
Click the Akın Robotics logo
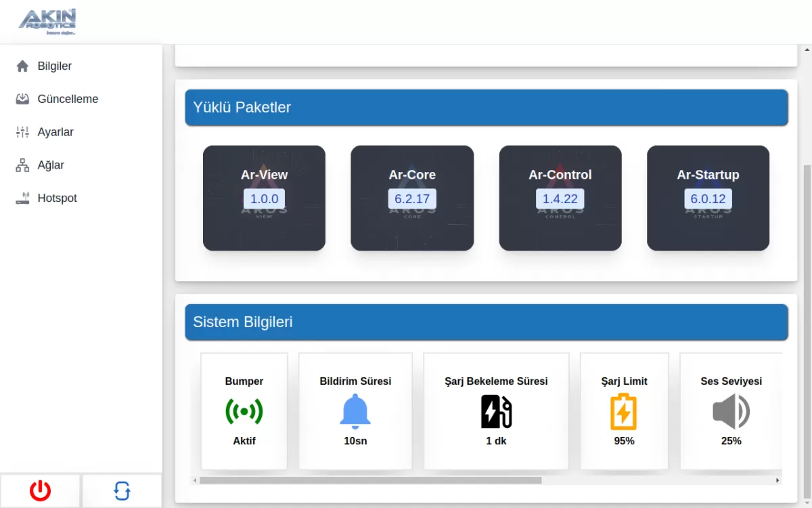pyautogui.click(x=47, y=22)
